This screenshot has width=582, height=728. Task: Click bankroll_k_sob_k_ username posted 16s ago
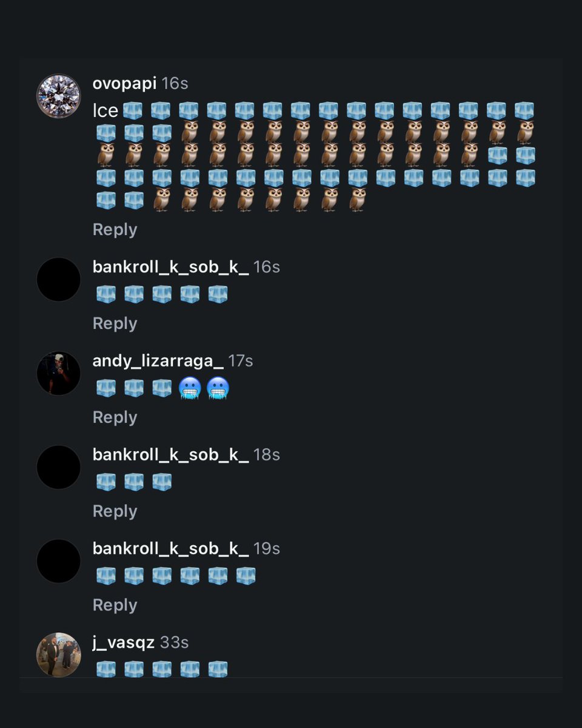coord(170,267)
